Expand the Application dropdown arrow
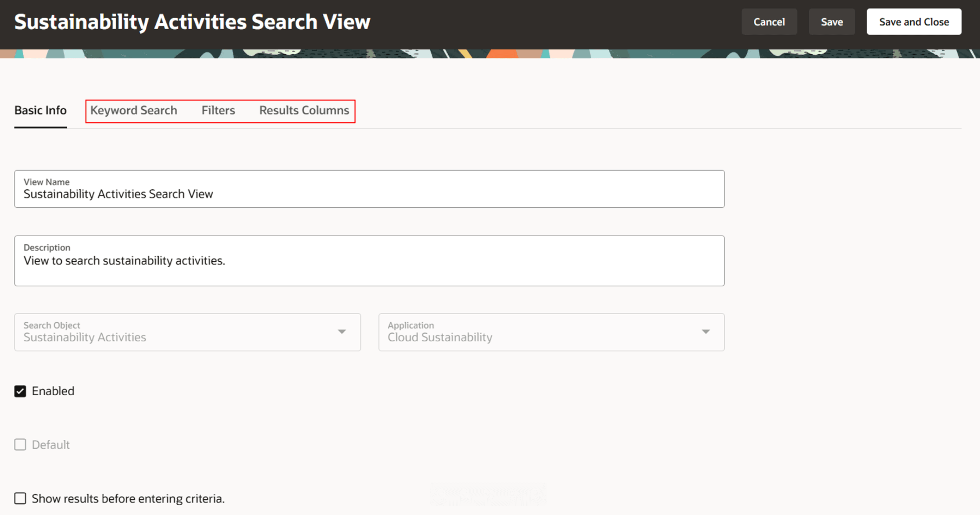Viewport: 980px width, 515px height. coord(706,332)
